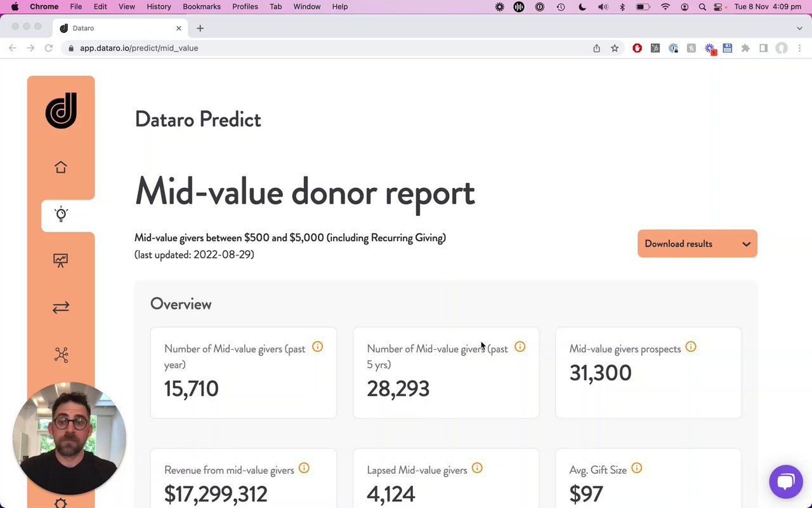
Task: Open the macOS Spotlight search icon
Action: pos(702,7)
